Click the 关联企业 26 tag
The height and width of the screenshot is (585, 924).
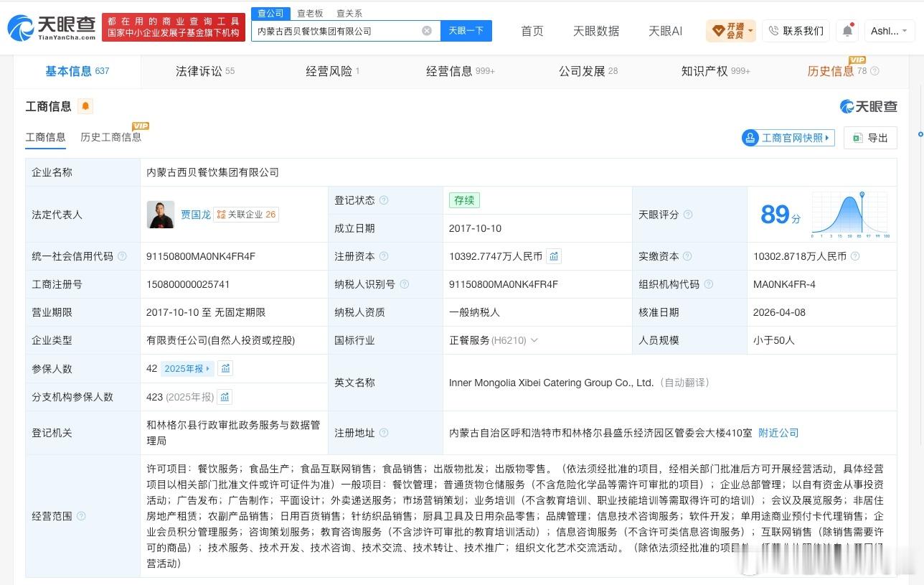[x=246, y=215]
